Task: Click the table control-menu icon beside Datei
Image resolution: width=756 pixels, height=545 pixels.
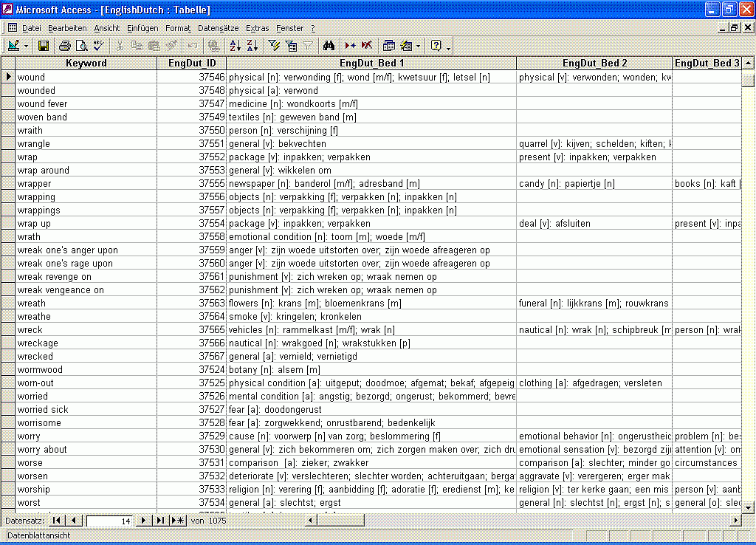Action: pyautogui.click(x=13, y=28)
